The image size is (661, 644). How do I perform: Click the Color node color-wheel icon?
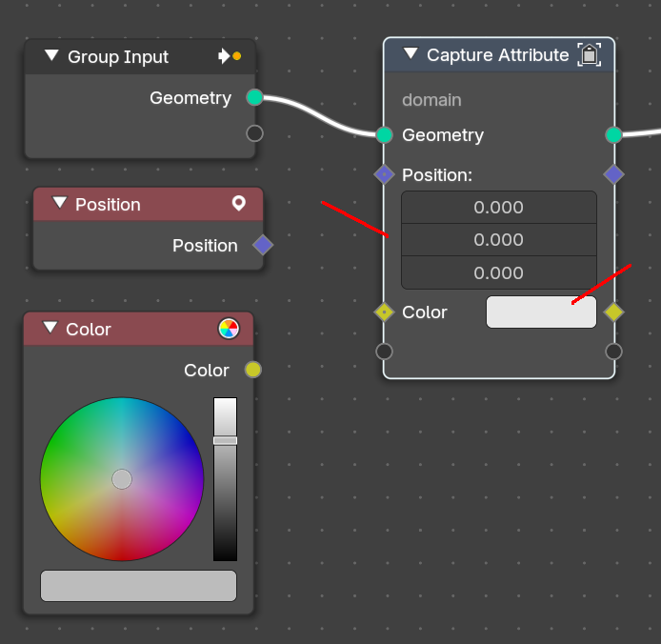(x=229, y=329)
